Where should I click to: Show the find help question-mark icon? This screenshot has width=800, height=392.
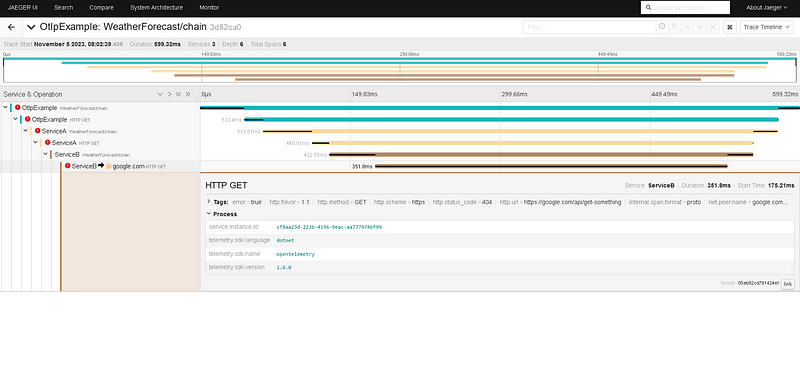(662, 27)
